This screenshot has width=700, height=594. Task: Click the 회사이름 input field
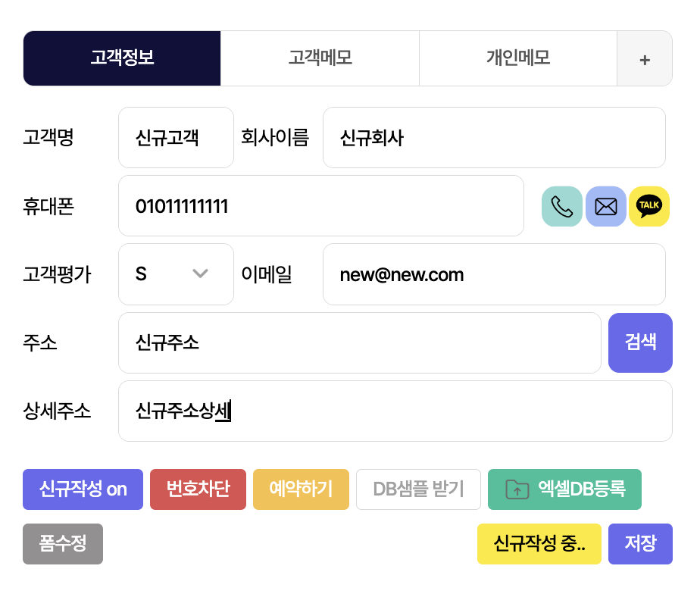494,138
